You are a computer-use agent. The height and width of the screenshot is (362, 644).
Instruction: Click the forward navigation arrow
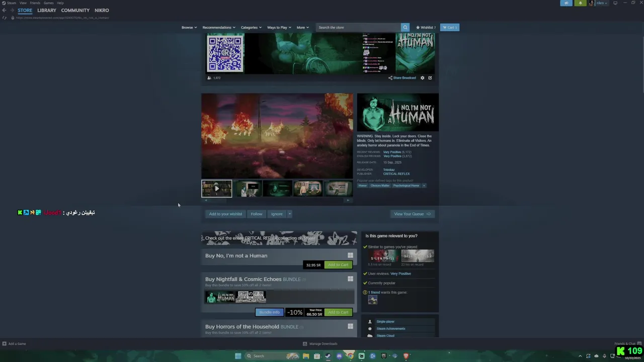[x=12, y=10]
